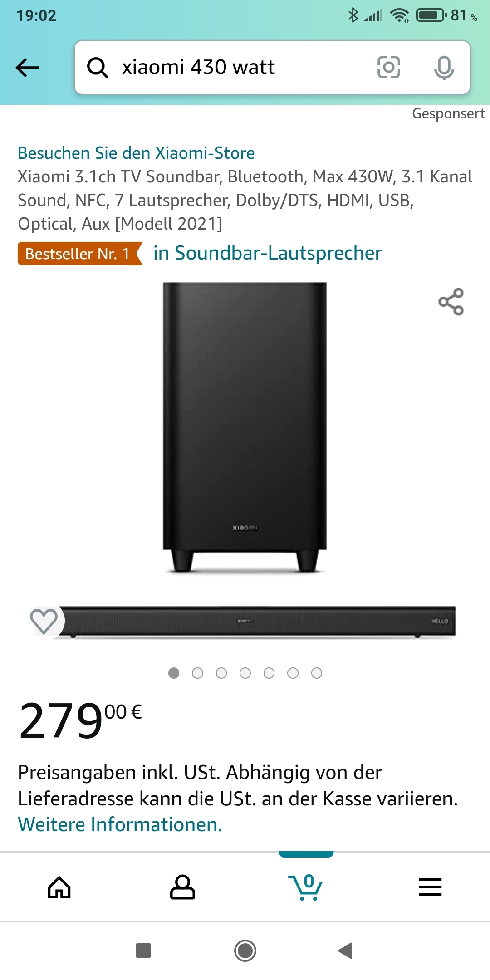Open Soundbar-Lautsprecher bestseller category

(267, 253)
